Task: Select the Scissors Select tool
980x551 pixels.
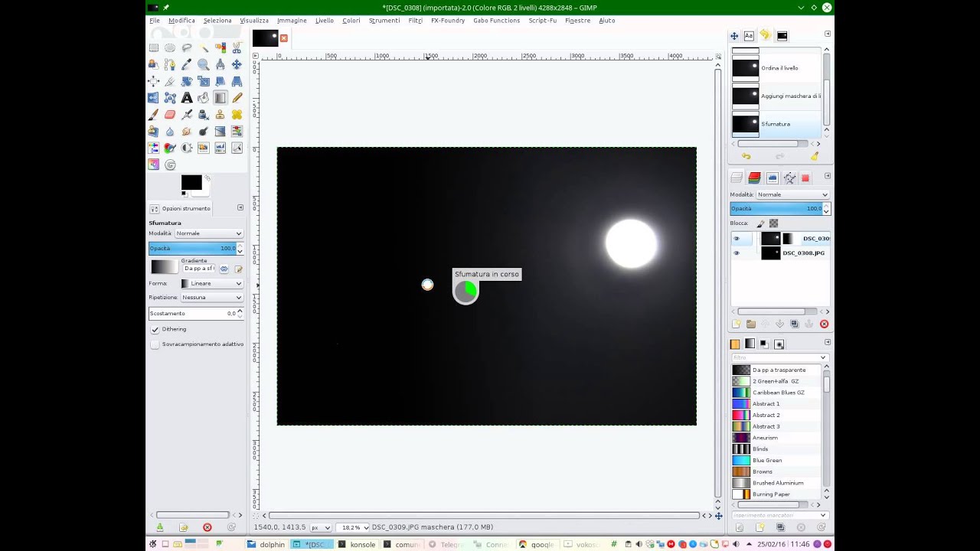Action: pyautogui.click(x=237, y=47)
